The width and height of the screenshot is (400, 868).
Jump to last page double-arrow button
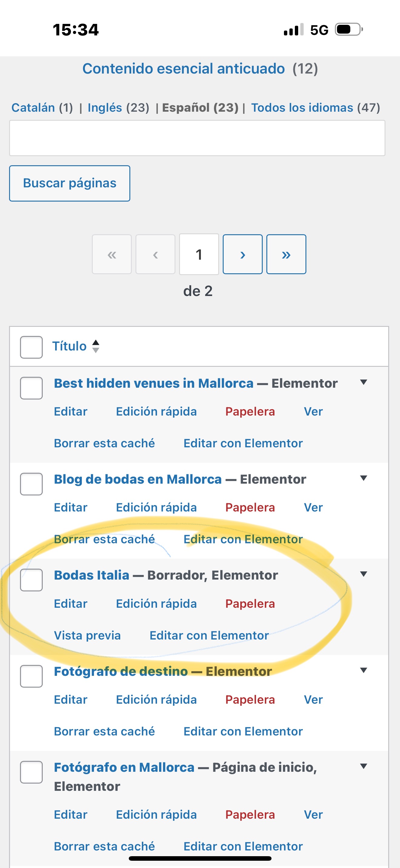(286, 254)
